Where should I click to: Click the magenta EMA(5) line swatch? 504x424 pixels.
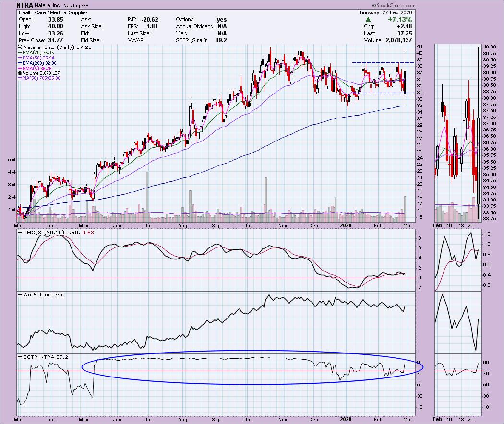click(x=20, y=69)
